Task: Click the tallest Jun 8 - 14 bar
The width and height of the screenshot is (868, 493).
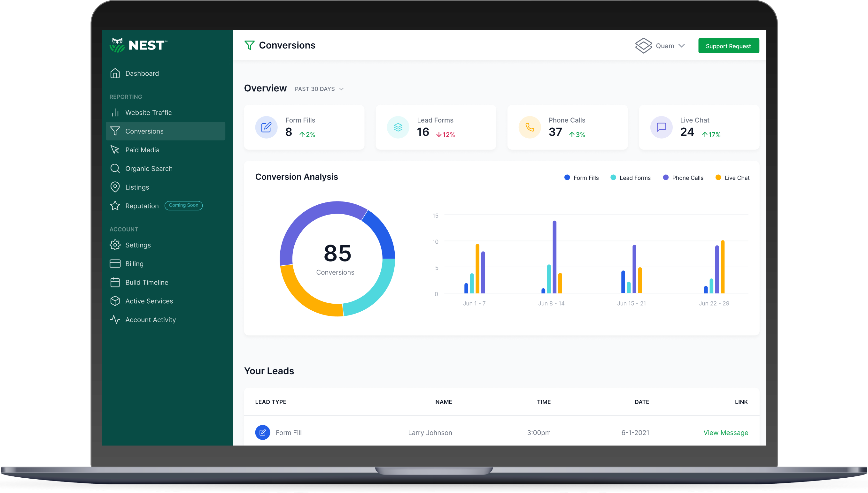Action: (x=554, y=257)
